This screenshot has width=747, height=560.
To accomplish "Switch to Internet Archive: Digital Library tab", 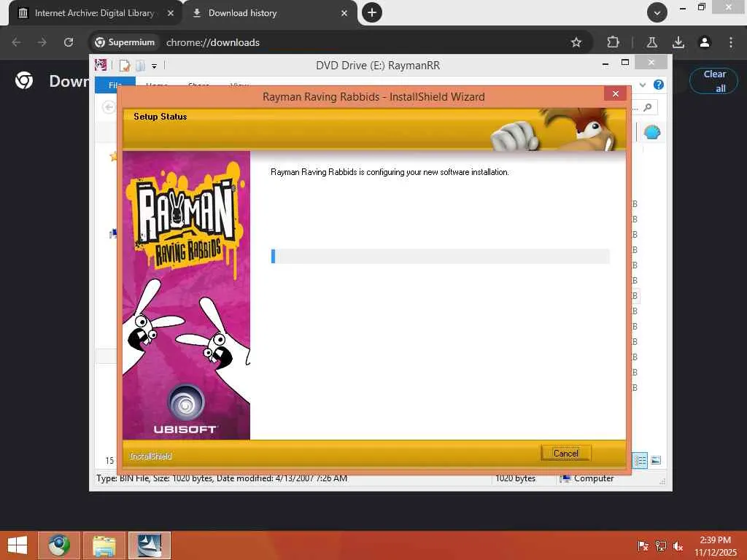I will [x=94, y=13].
